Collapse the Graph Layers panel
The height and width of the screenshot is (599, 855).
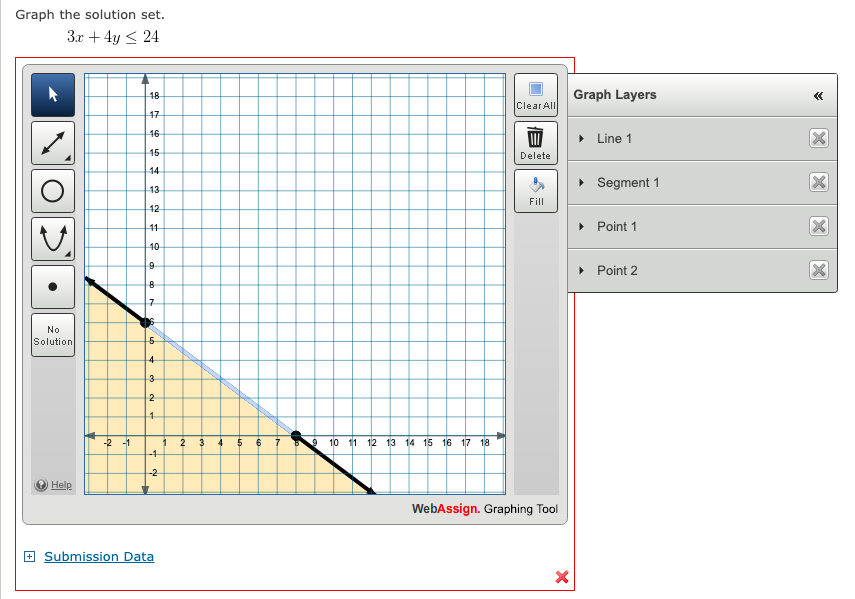(819, 95)
